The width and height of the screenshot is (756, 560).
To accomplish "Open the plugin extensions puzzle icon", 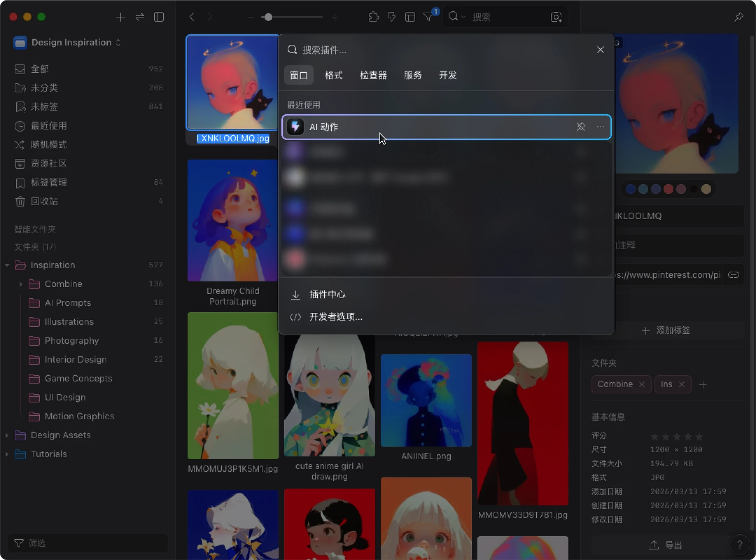I will click(x=374, y=17).
